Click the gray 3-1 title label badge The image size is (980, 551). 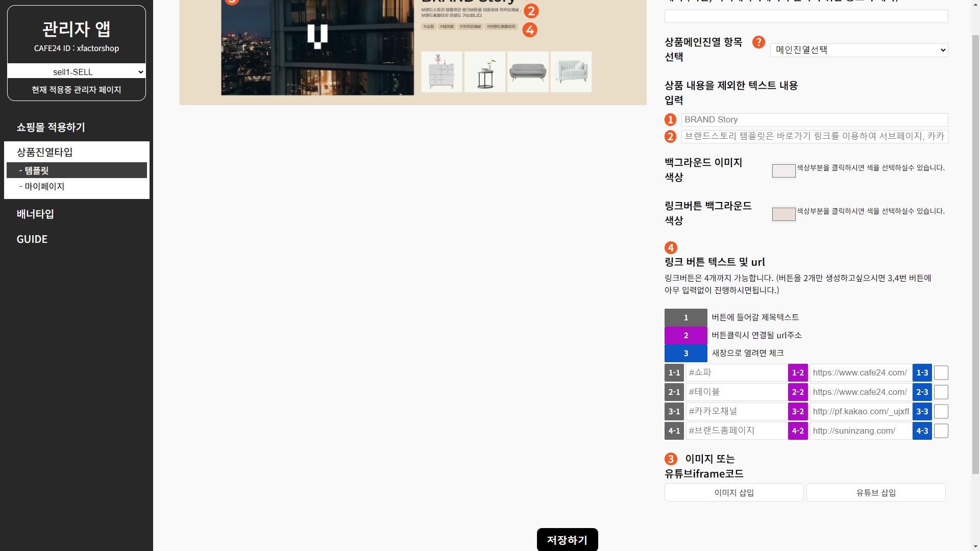pos(674,412)
